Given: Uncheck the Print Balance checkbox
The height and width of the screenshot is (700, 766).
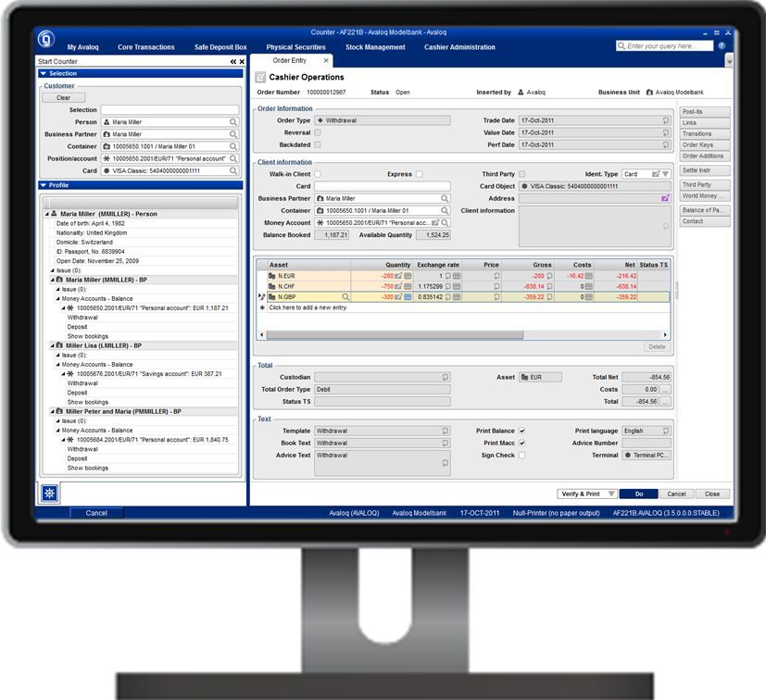Looking at the screenshot, I should pyautogui.click(x=521, y=431).
